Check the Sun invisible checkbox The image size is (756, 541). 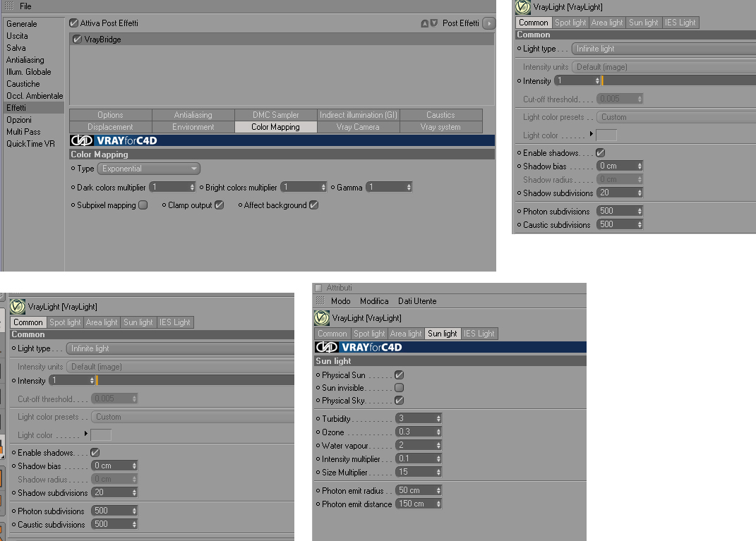(400, 387)
